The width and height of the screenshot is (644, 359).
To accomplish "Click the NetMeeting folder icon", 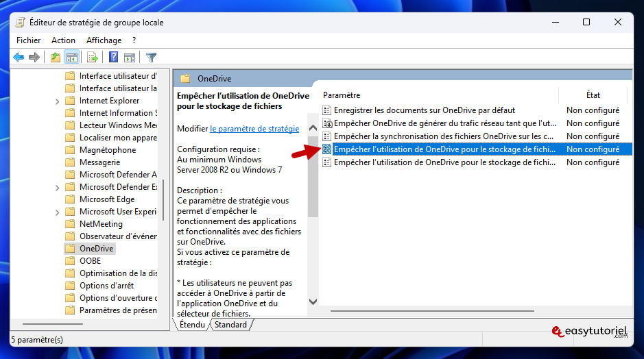I will tap(71, 224).
